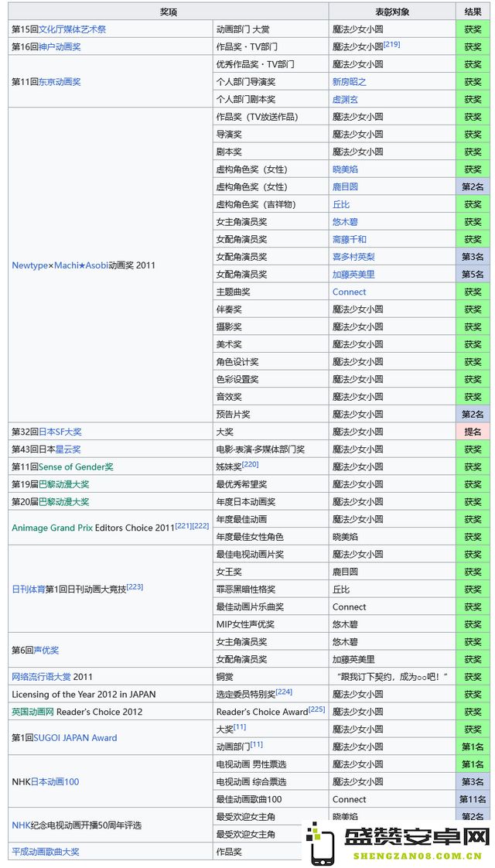Viewport: 495px width, 868px height.
Task: Select 第2名 result in 预告片奖 row
Action: point(473,414)
